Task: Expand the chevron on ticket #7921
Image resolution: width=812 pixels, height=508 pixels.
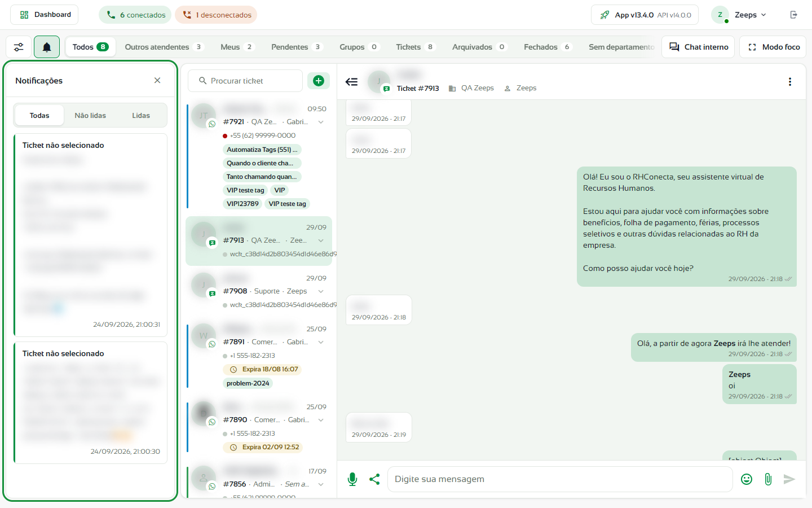Action: pos(321,122)
